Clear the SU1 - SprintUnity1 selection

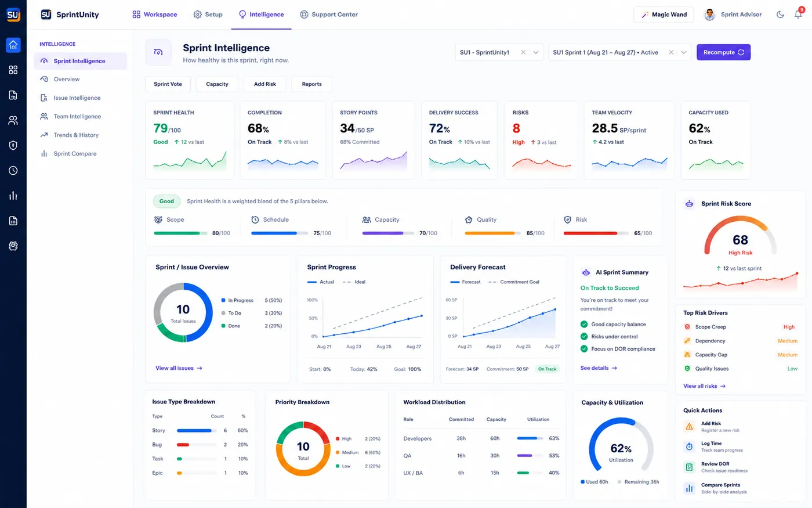pos(523,52)
